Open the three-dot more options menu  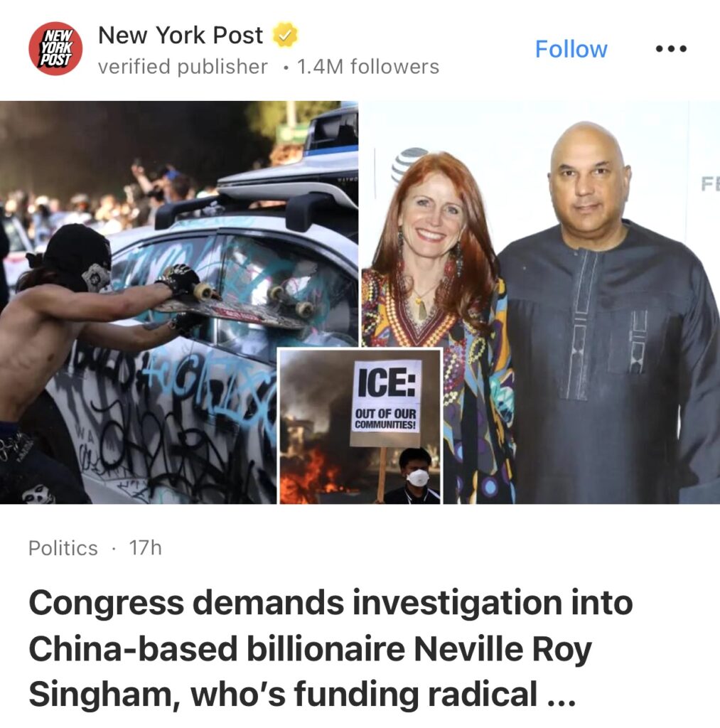point(671,48)
